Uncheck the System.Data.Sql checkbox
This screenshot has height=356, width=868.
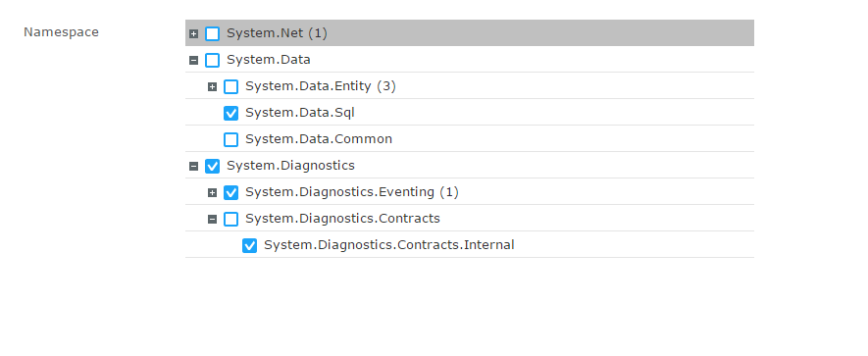coord(230,114)
